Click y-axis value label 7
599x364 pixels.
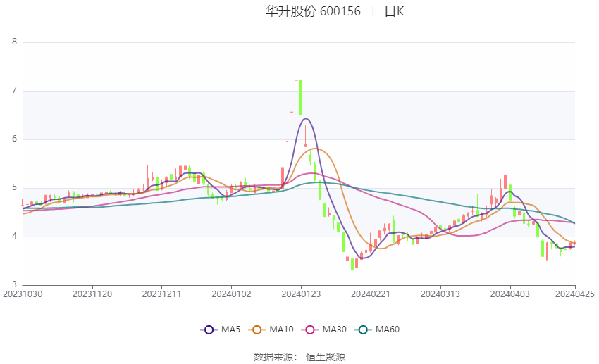pyautogui.click(x=15, y=90)
